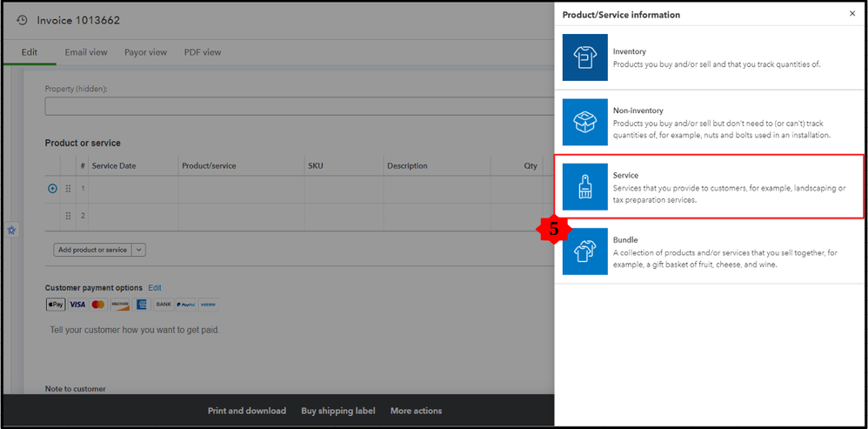The image size is (868, 429).
Task: Click the SKU column header
Action: (316, 166)
